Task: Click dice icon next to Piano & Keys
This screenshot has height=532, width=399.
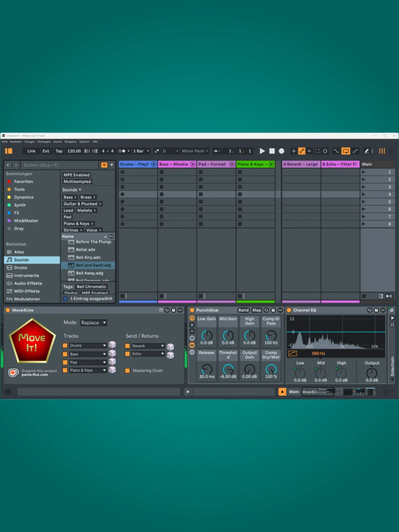Action: 112,370
